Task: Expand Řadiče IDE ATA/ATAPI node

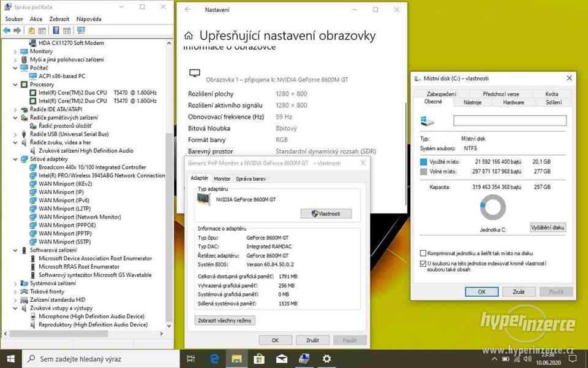Action: click(15, 109)
